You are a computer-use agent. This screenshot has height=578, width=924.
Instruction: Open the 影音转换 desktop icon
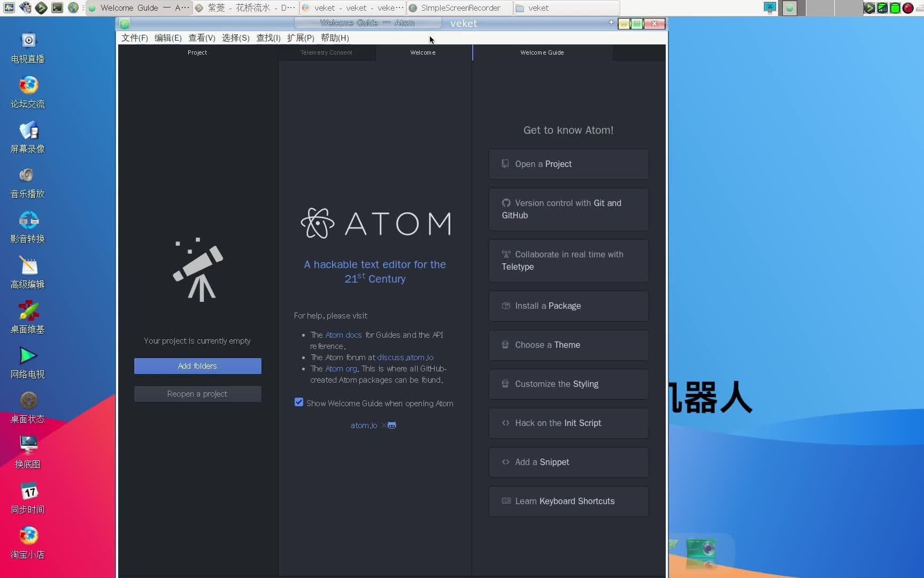tap(28, 227)
